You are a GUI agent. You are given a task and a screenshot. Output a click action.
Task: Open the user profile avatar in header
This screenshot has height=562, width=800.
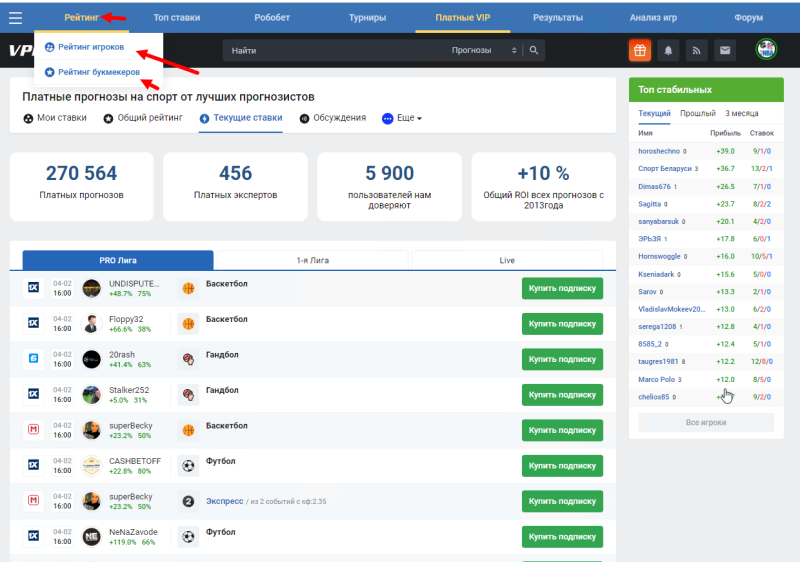[766, 50]
